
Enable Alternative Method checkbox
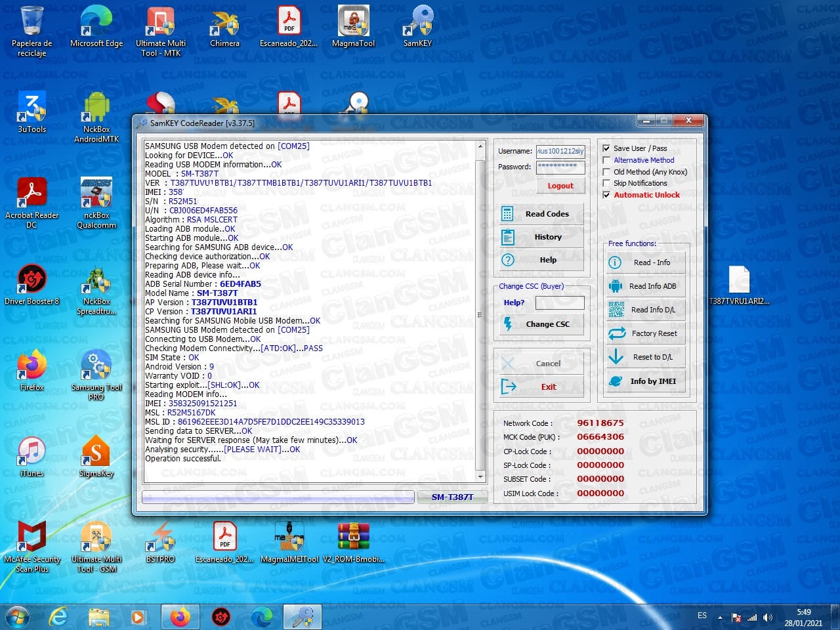(x=606, y=160)
